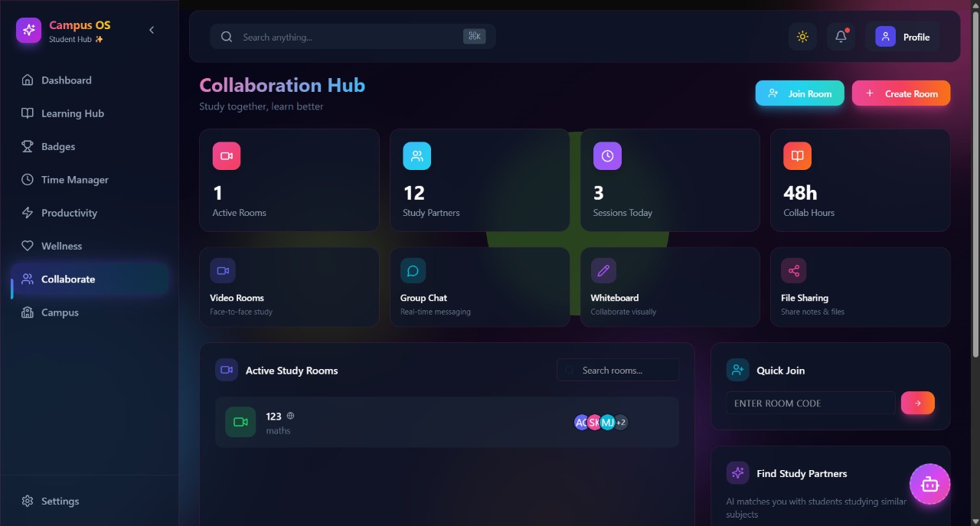Image resolution: width=980 pixels, height=526 pixels.
Task: Submit room code with the arrow button
Action: (x=918, y=403)
